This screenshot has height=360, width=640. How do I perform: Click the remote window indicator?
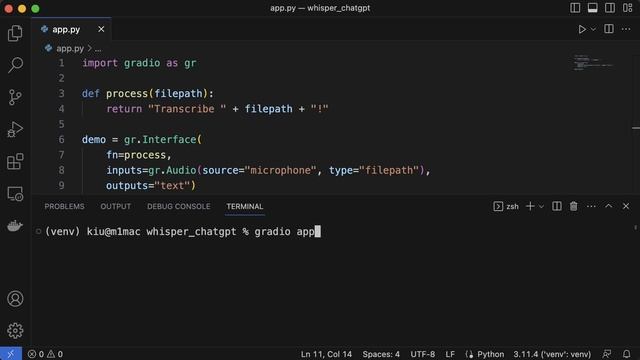[x=11, y=354]
